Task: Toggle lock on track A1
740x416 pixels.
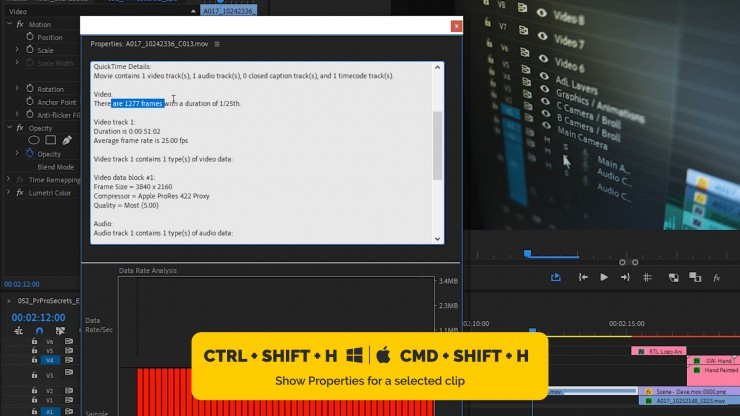Action: [x=34, y=411]
